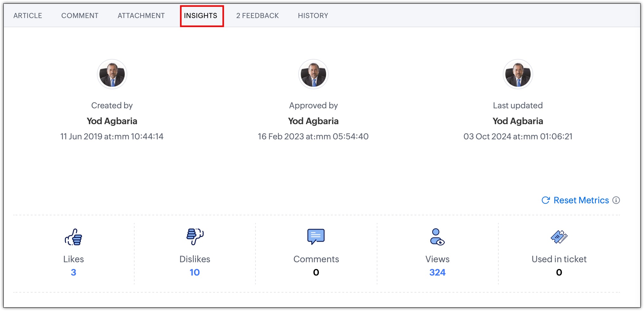Open the Dislikes count of 10
The height and width of the screenshot is (311, 644).
coord(195,272)
